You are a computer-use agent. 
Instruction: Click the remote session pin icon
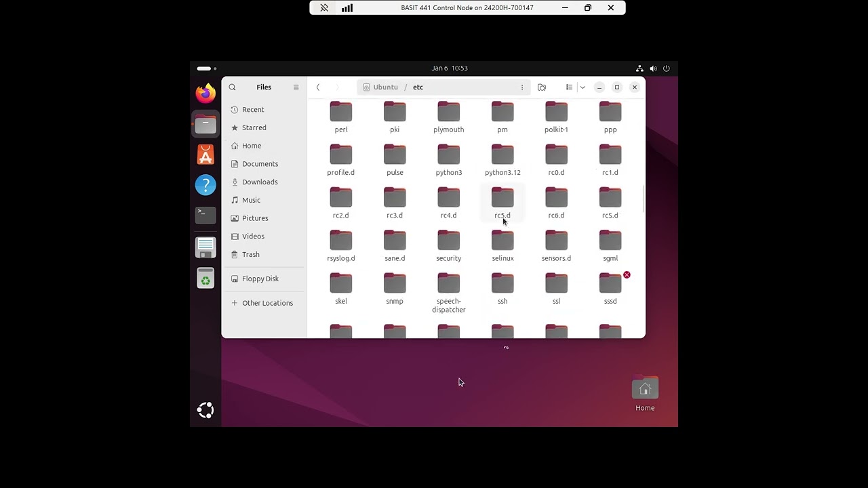324,8
